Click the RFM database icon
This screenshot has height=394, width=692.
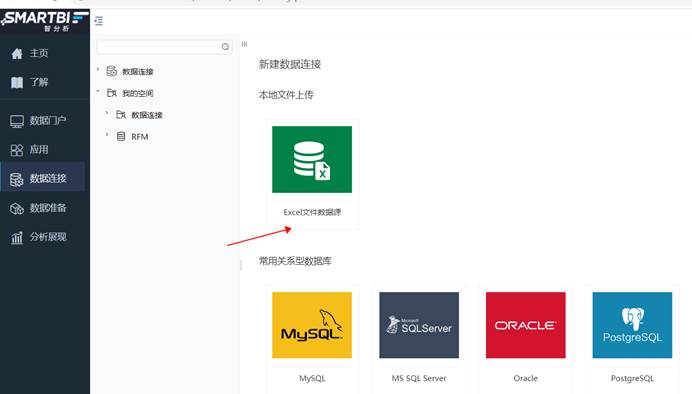[121, 136]
